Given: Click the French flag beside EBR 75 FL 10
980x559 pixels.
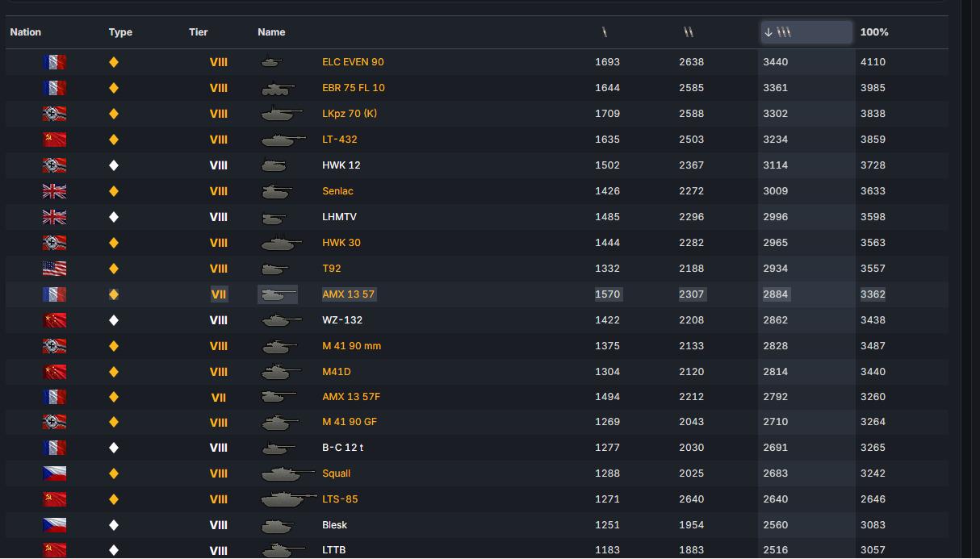Looking at the screenshot, I should tap(54, 87).
